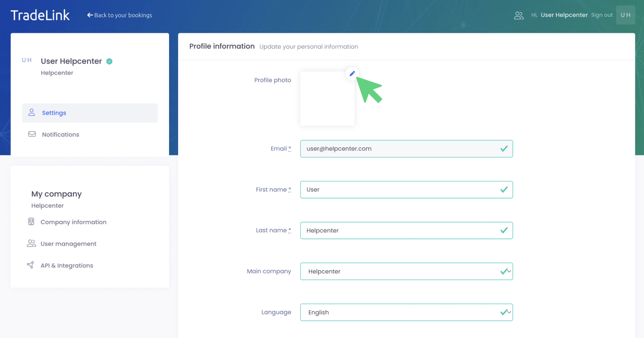Click the API & Integrations share icon
The height and width of the screenshot is (338, 644).
click(31, 265)
